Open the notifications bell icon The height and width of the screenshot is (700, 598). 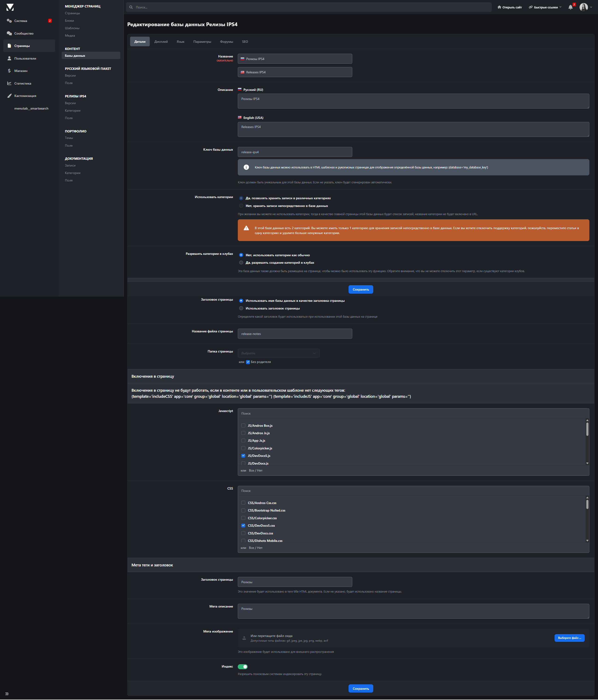pyautogui.click(x=570, y=7)
